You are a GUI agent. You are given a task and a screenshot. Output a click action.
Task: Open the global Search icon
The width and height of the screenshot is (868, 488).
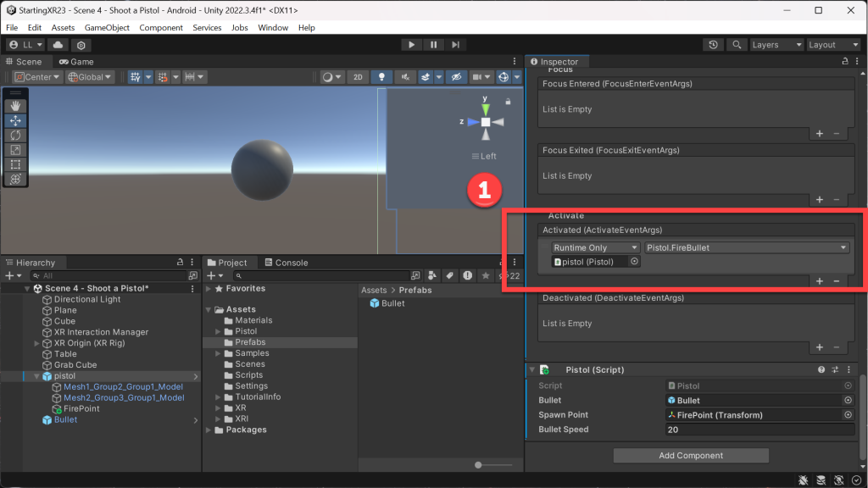click(x=737, y=45)
